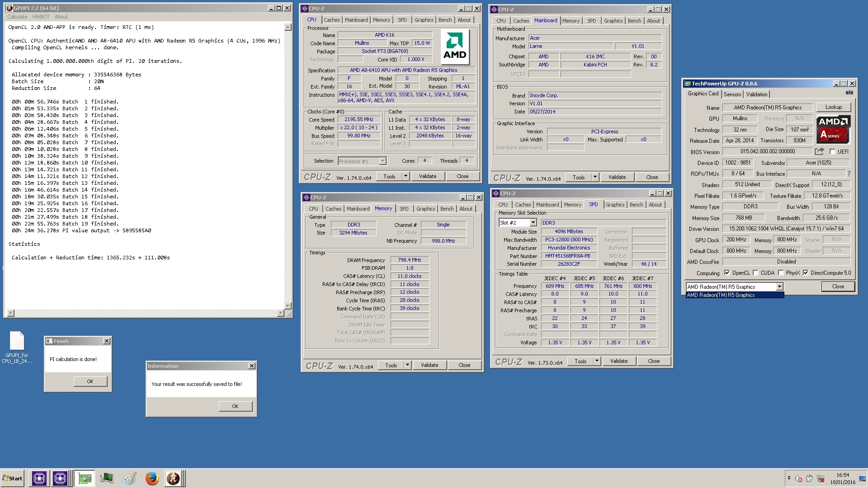Screen dimensions: 868x488
Task: Click the Tools button in CPU-Z CPU window
Action: 389,176
